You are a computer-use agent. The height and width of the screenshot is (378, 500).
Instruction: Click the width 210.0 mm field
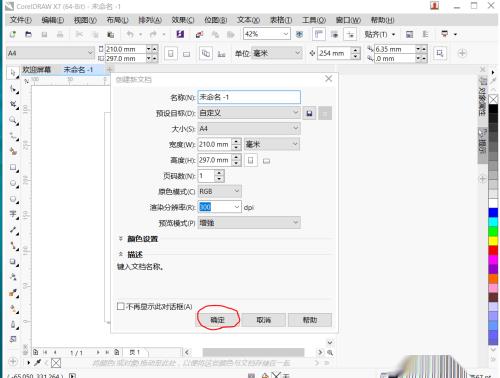[x=215, y=144]
